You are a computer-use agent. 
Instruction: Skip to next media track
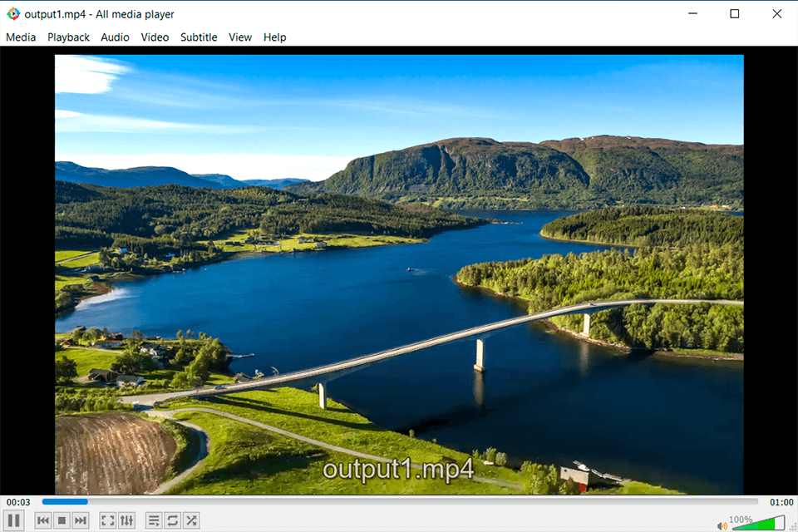point(81,520)
